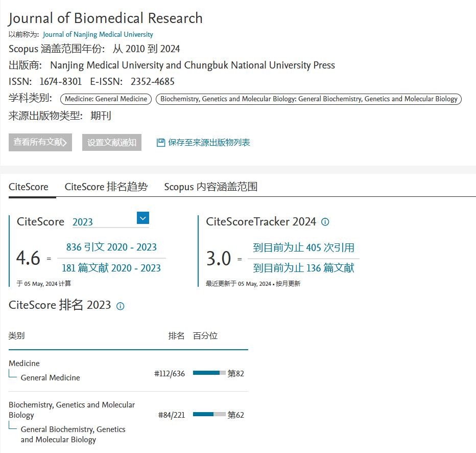Open 181 篇文献 2020 - 2023 link
Viewport: 476px width, 453px height.
(x=111, y=268)
